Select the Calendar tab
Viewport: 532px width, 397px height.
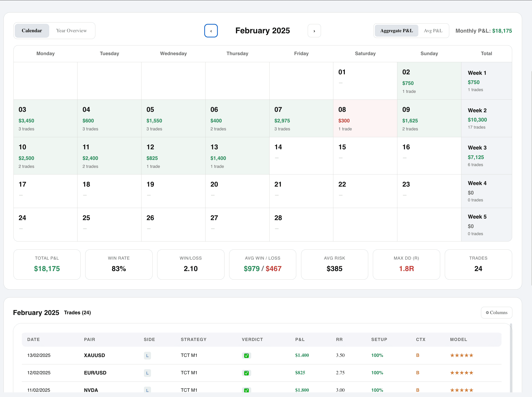(x=32, y=30)
